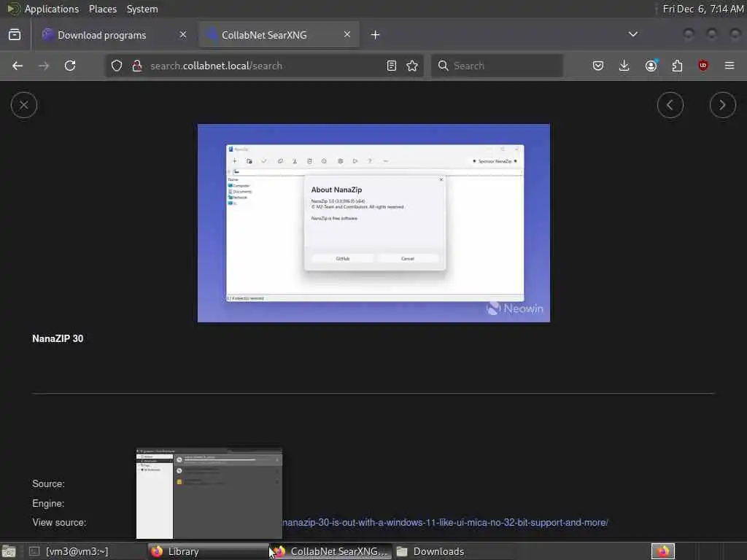Reload the current page

click(x=70, y=66)
